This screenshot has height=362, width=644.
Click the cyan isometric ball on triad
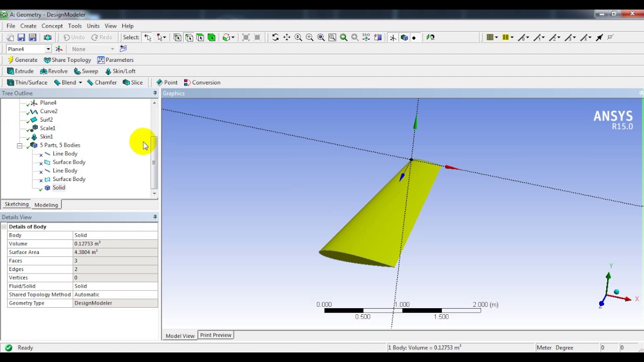(616, 292)
